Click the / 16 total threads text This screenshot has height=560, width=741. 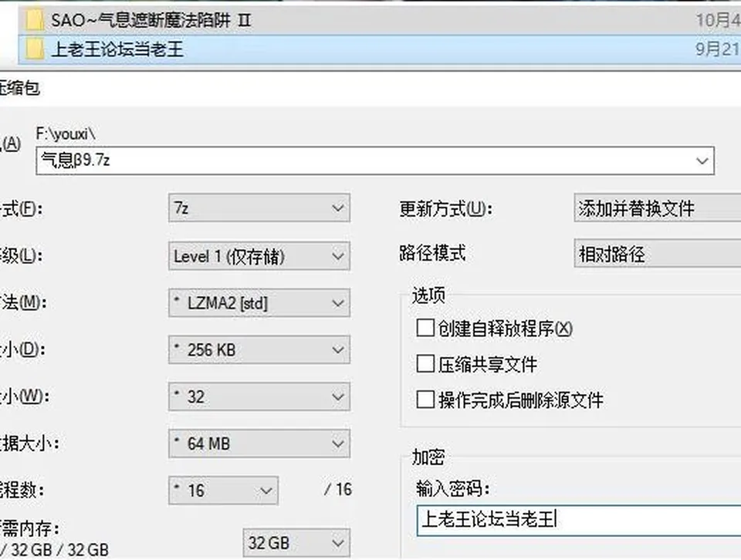click(338, 490)
